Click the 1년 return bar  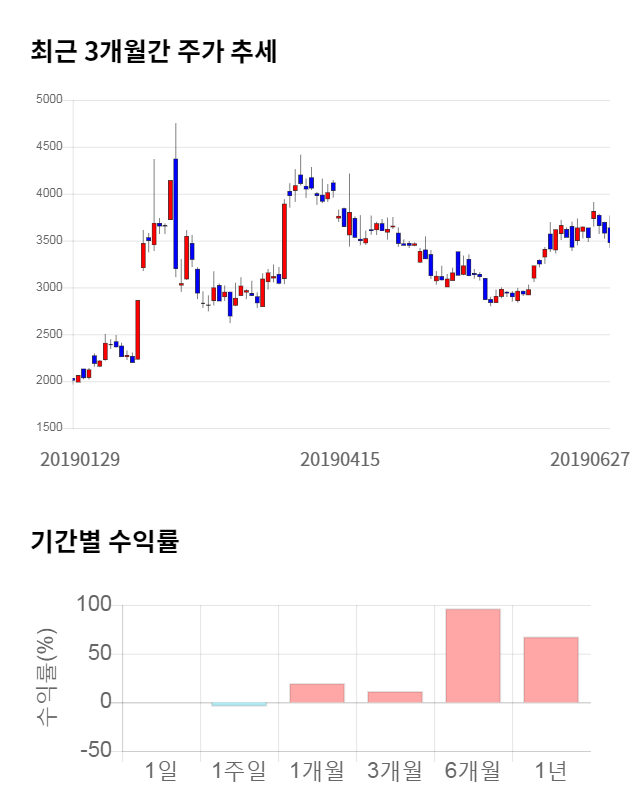click(551, 669)
